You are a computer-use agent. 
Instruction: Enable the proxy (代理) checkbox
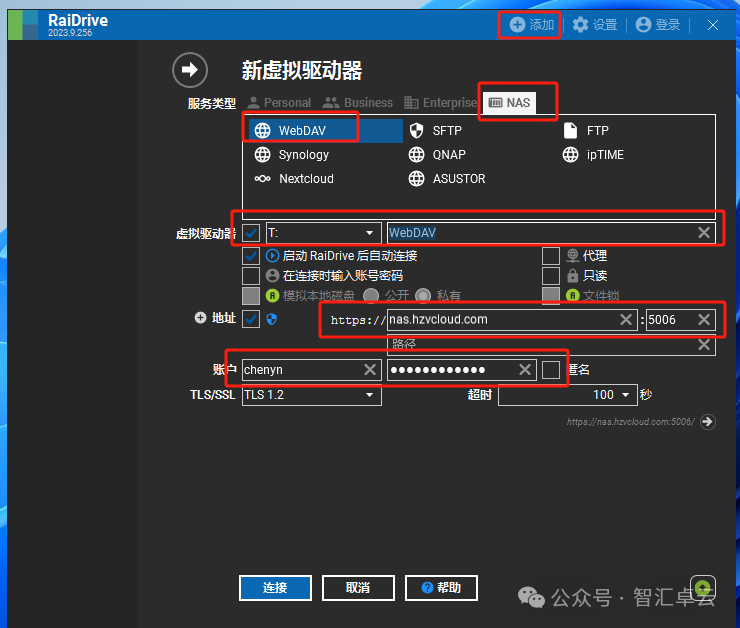tap(551, 256)
